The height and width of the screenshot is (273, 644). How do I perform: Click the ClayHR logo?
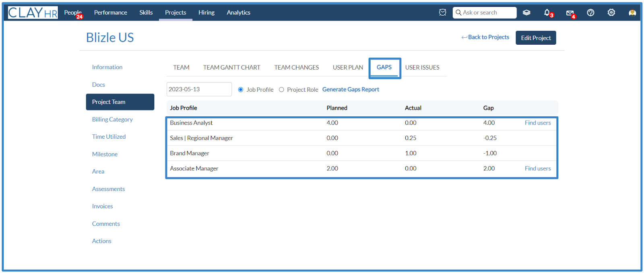coord(33,12)
